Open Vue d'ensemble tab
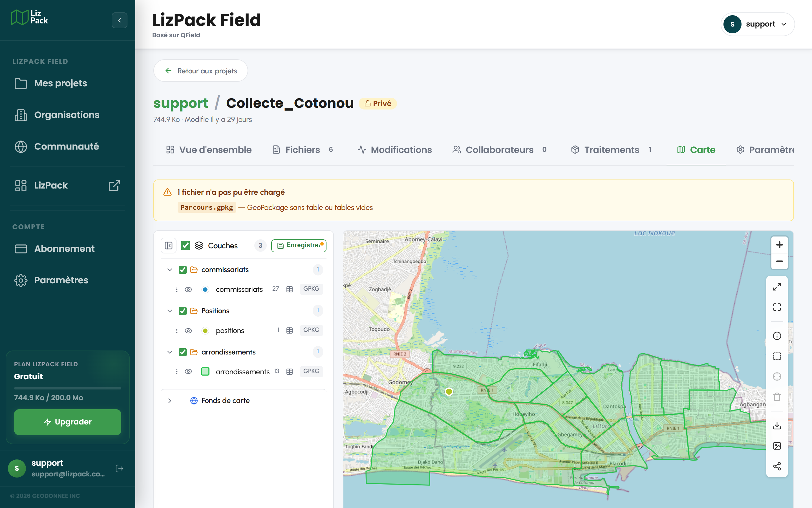The width and height of the screenshot is (812, 508). (209, 150)
